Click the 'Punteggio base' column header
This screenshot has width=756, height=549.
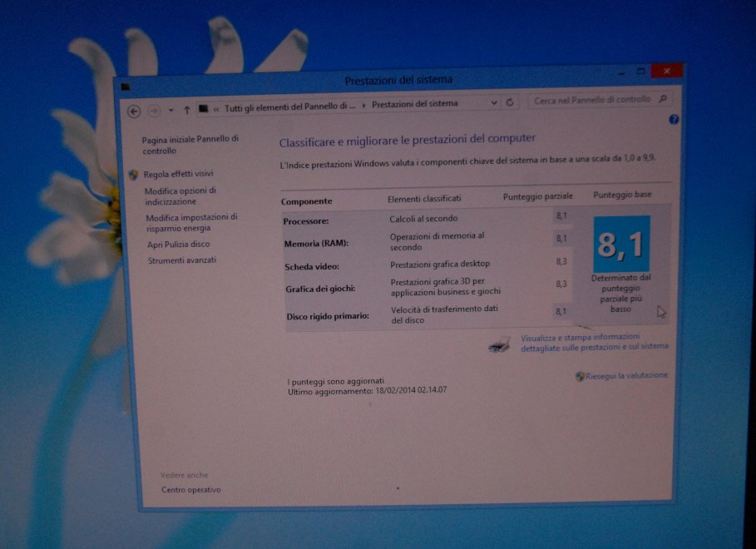(622, 195)
